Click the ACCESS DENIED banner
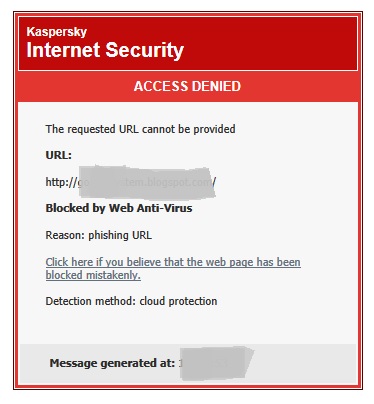 (x=187, y=86)
